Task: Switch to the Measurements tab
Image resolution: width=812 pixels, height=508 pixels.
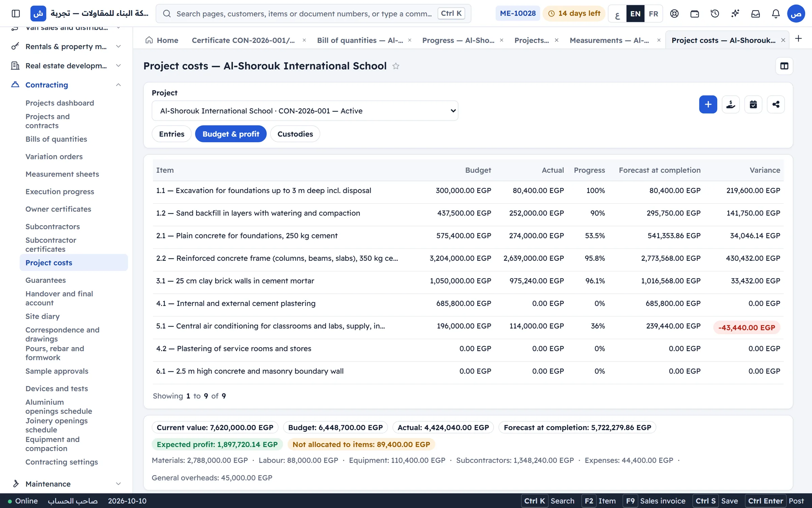Action: pyautogui.click(x=609, y=40)
